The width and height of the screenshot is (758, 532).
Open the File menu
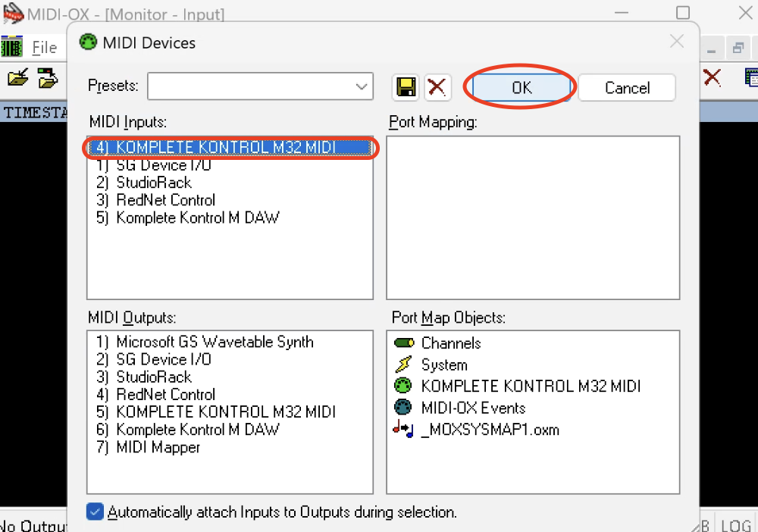pyautogui.click(x=45, y=47)
